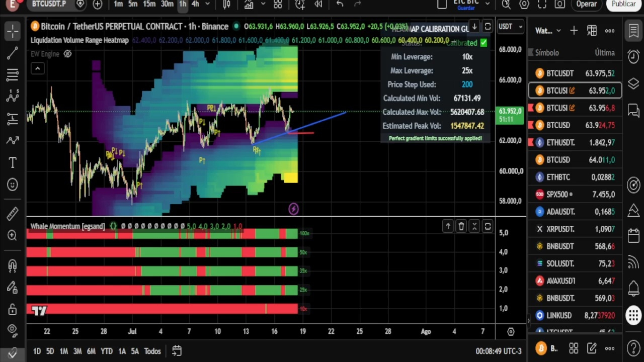Select the 5m timeframe
Viewport: 644px width, 362px height.
[133, 4]
